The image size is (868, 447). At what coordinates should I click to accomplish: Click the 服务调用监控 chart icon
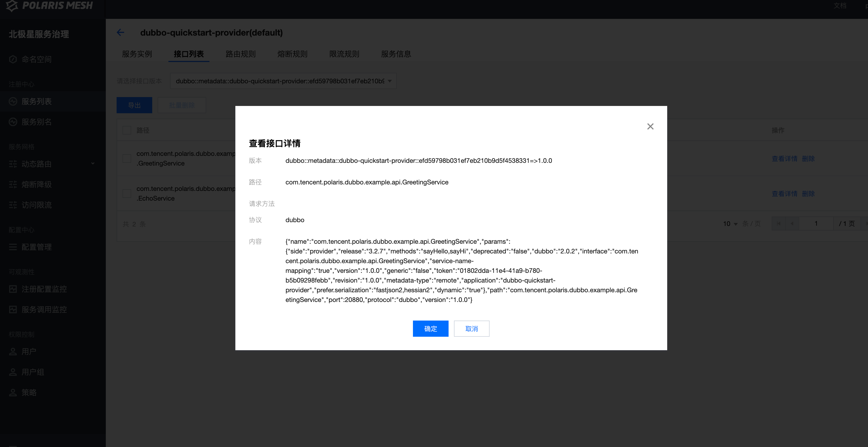tap(13, 310)
